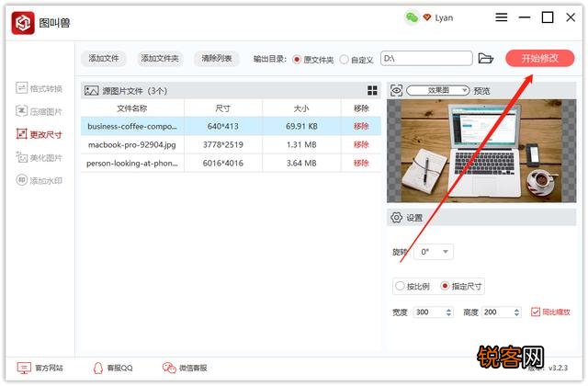Click the settings gear icon
Screen dimensions: 588x386
point(396,218)
